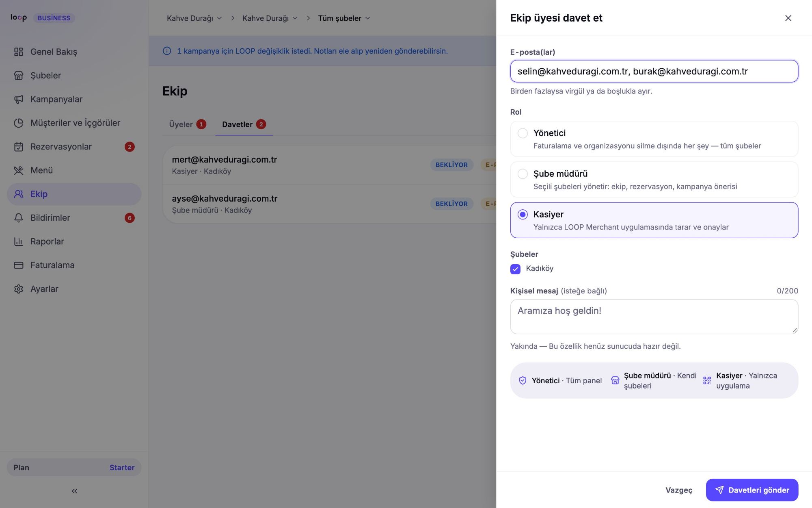Click the Ayarlar gear icon

[x=19, y=289]
